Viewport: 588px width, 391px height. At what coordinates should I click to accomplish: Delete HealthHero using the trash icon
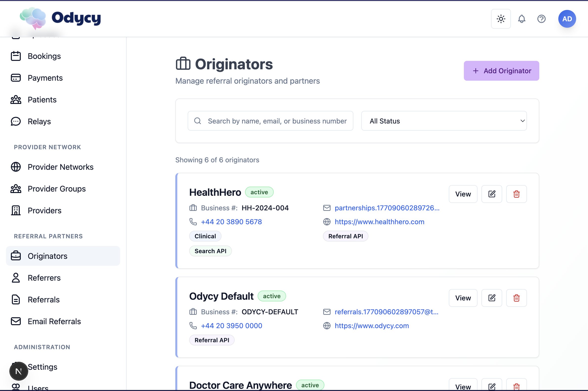point(516,194)
